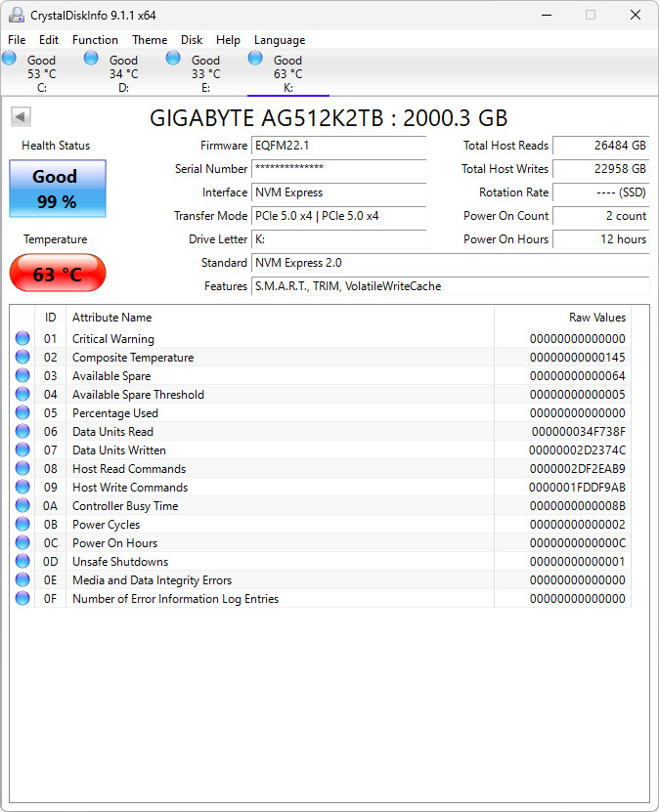Switch to drive D: disk tab
Viewport: 659px width, 812px height.
coord(123,73)
